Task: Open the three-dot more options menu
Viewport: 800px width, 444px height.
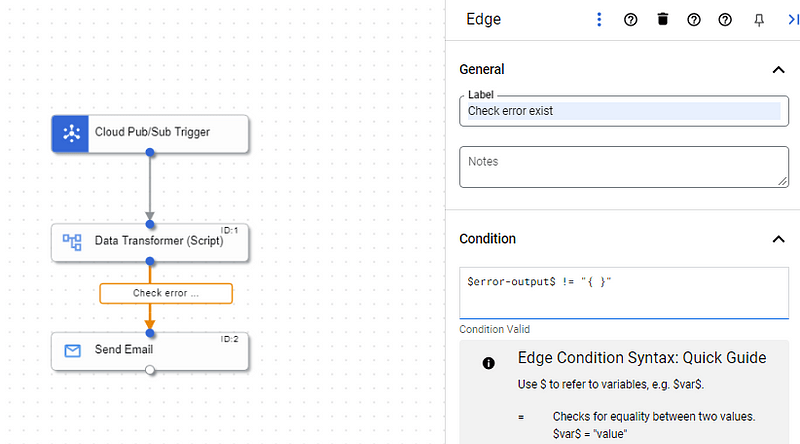Action: [599, 19]
